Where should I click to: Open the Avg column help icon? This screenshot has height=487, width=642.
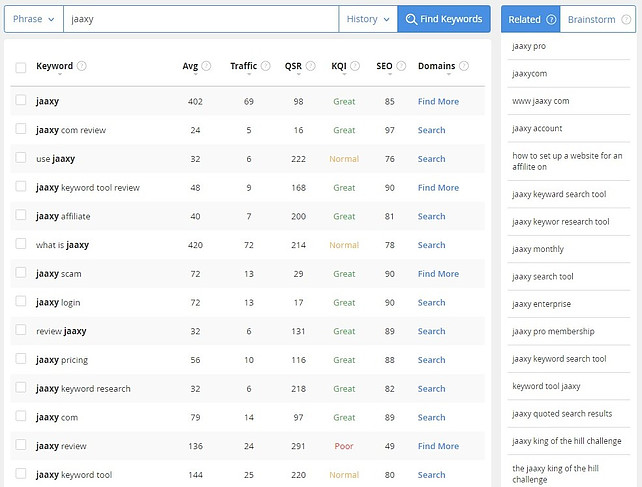(x=206, y=66)
